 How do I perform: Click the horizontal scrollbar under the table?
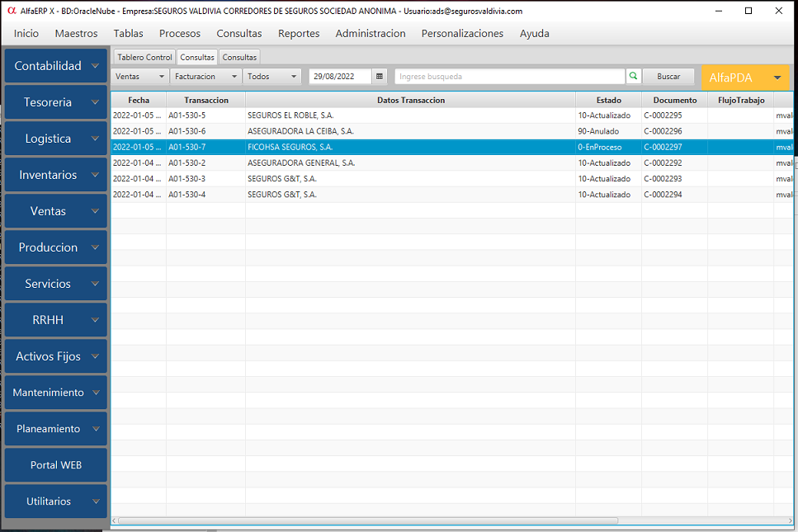(367, 520)
